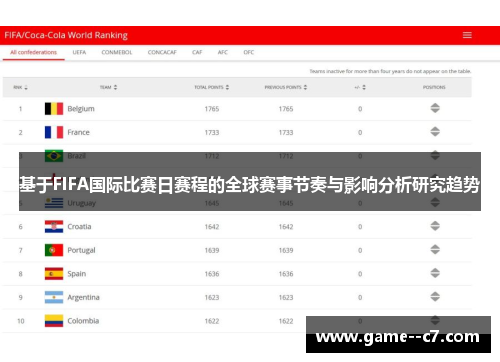This screenshot has height=362, width=500.
Task: Open the Portugal team link
Action: click(81, 250)
